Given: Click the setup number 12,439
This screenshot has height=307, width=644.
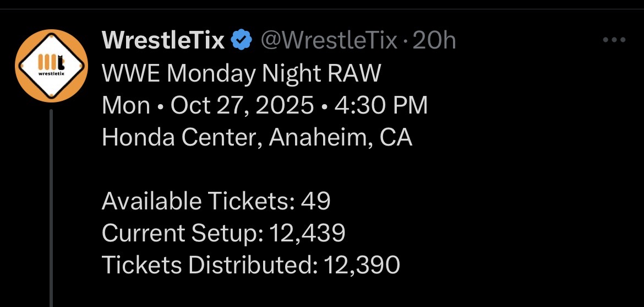Looking at the screenshot, I should click(307, 234).
